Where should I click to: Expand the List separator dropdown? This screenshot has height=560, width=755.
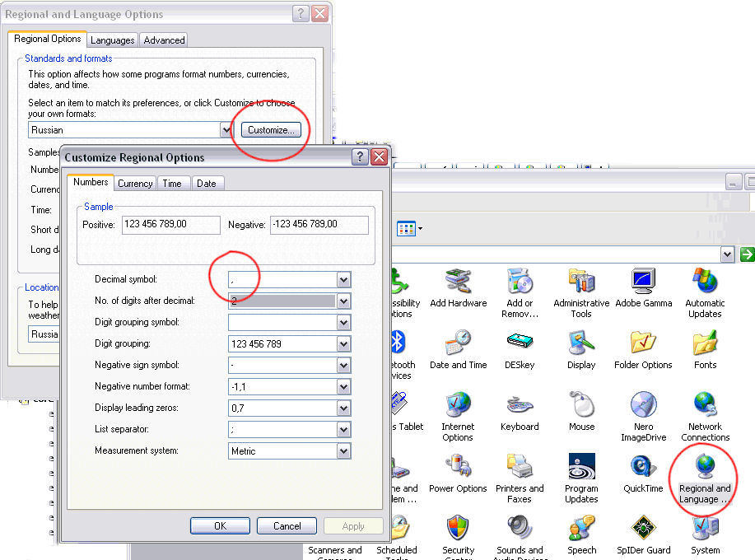[343, 430]
